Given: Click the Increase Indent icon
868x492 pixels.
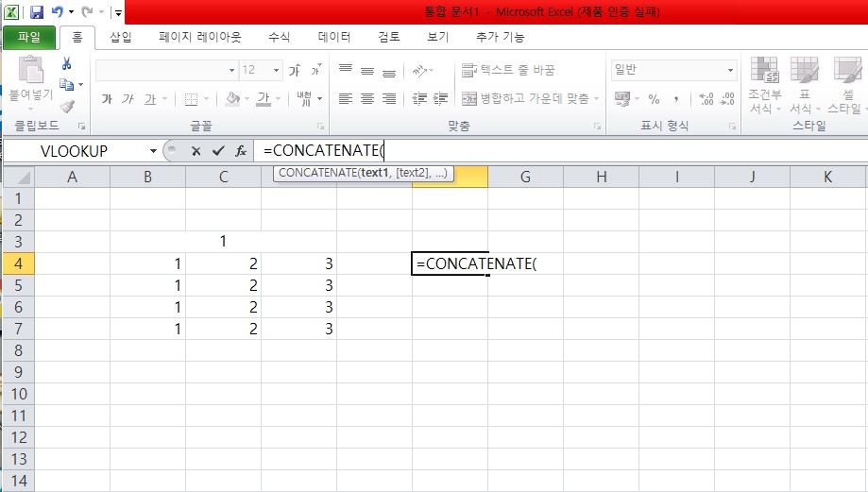Looking at the screenshot, I should tap(441, 99).
